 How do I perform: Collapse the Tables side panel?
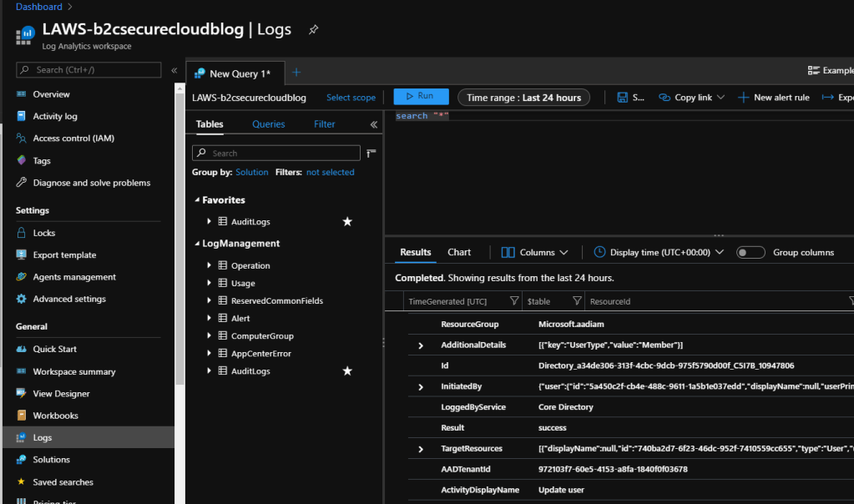[374, 124]
